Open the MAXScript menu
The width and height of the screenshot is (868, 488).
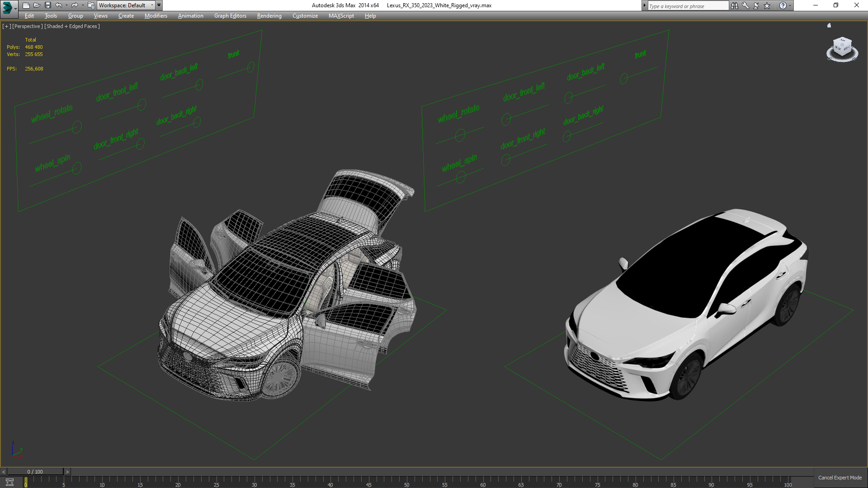[x=341, y=16]
